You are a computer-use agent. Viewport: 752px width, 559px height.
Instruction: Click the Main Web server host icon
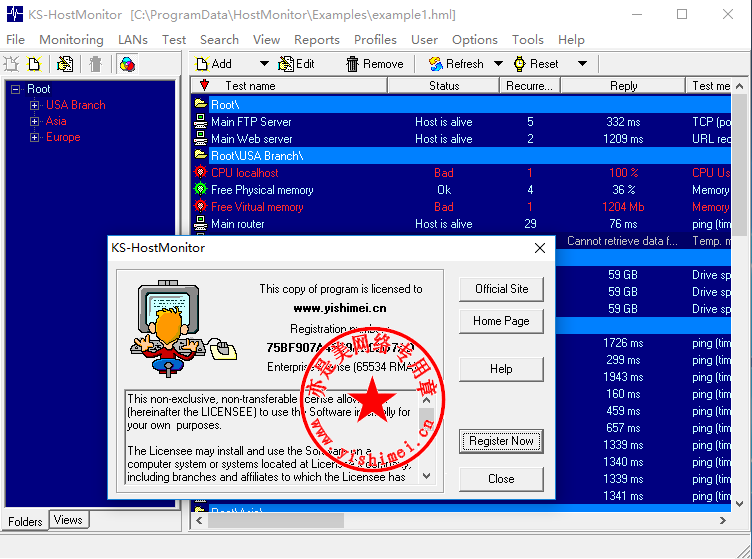coord(200,138)
